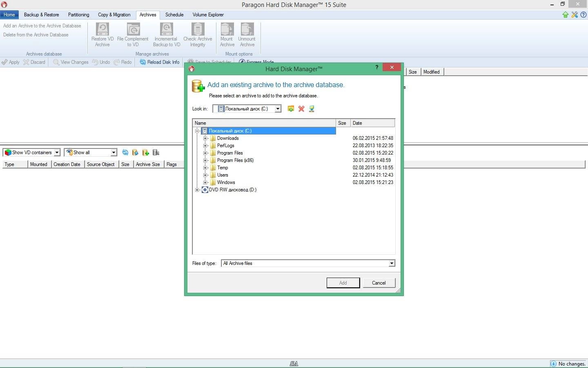Click the Unmount Archive icon
588x368 pixels.
click(247, 29)
